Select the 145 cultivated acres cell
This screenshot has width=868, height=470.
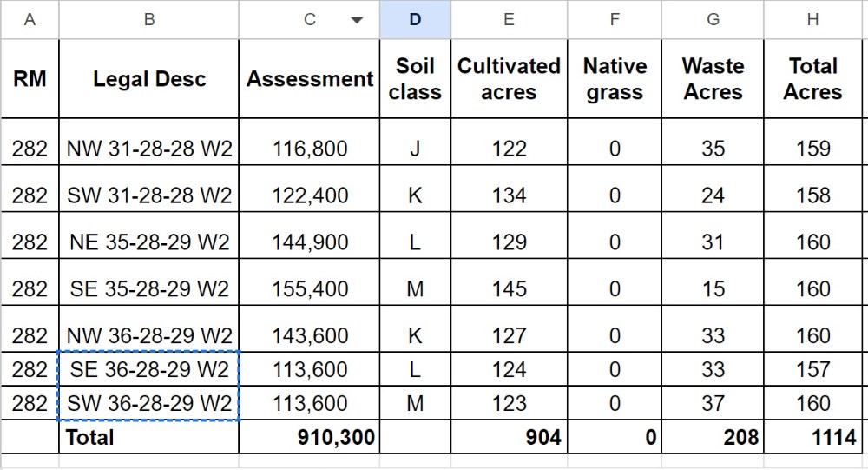tap(510, 282)
